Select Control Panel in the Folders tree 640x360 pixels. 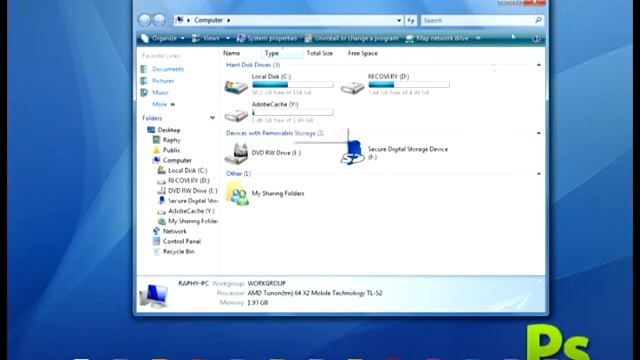(182, 241)
